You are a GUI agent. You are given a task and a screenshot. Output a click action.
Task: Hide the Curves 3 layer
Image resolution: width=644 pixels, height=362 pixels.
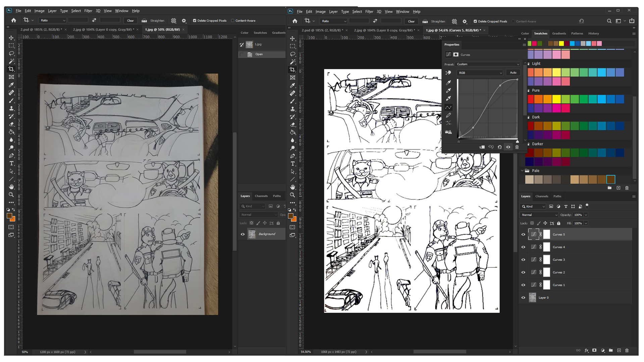click(x=523, y=260)
